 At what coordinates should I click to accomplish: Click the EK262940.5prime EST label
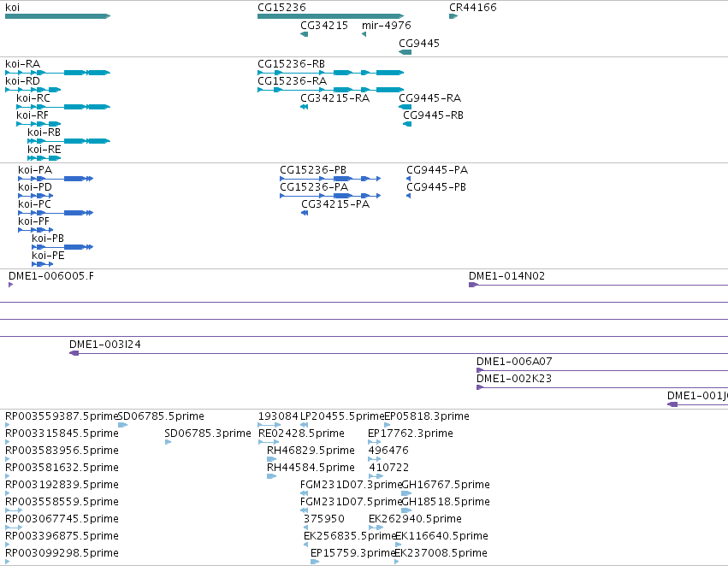pos(415,520)
